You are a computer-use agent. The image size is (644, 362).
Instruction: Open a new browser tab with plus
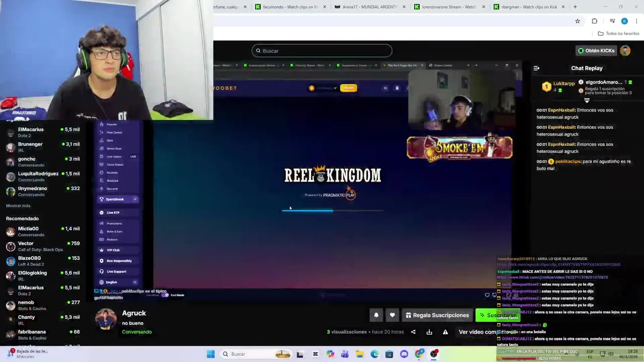[x=575, y=7]
